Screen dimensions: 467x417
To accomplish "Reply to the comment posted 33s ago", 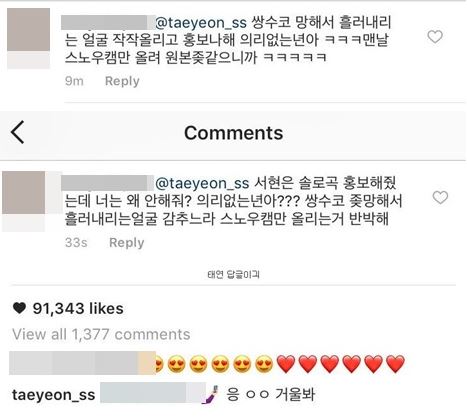I will pos(127,242).
